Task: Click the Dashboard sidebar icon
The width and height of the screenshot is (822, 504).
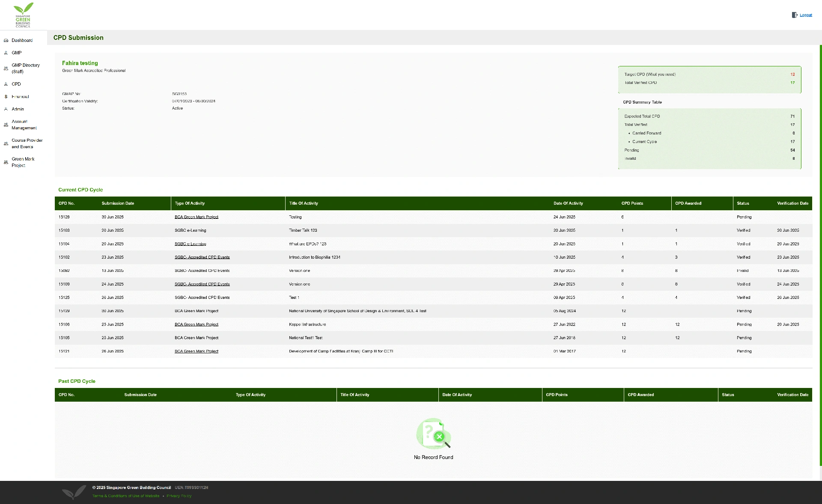Action: pos(6,40)
